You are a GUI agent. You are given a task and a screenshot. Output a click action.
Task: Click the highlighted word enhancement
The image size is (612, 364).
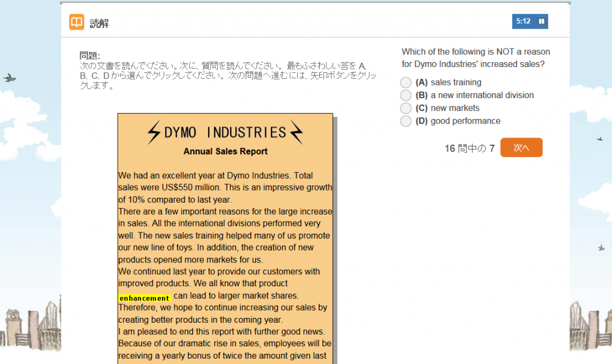tap(145, 298)
